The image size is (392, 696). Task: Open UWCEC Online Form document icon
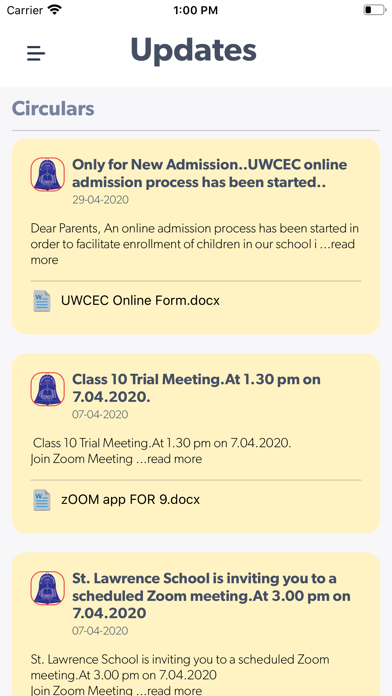(42, 301)
